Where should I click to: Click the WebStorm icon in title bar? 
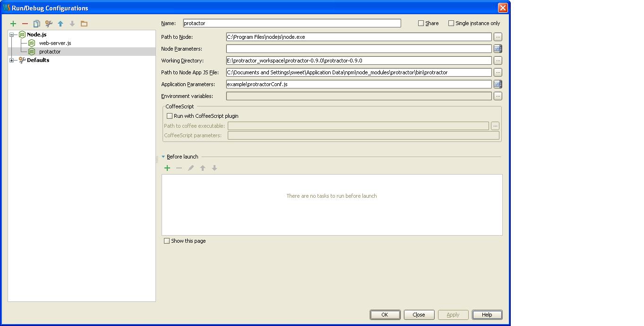click(x=7, y=8)
